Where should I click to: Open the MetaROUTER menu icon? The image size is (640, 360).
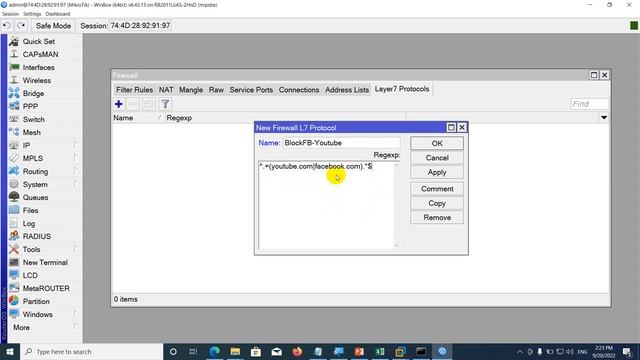(14, 288)
